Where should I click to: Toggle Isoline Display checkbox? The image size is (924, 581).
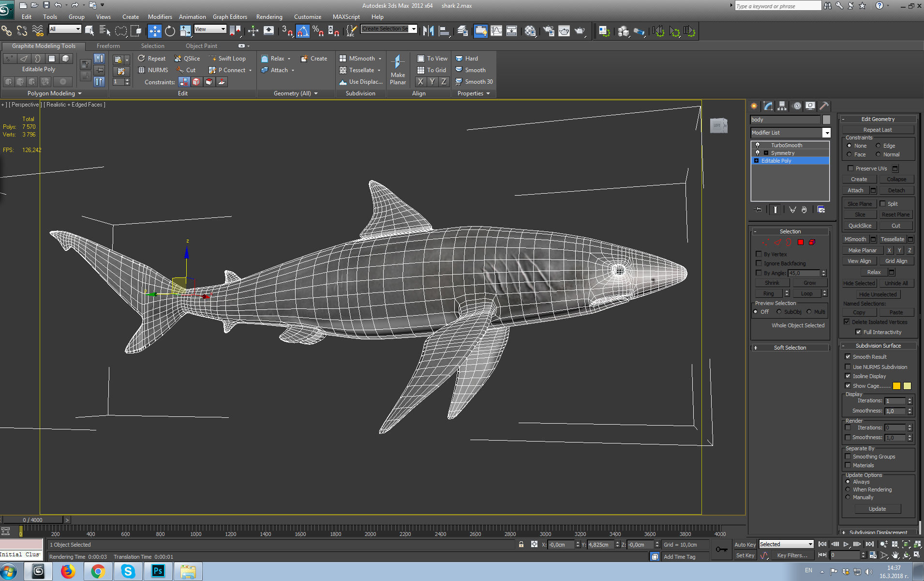848,376
